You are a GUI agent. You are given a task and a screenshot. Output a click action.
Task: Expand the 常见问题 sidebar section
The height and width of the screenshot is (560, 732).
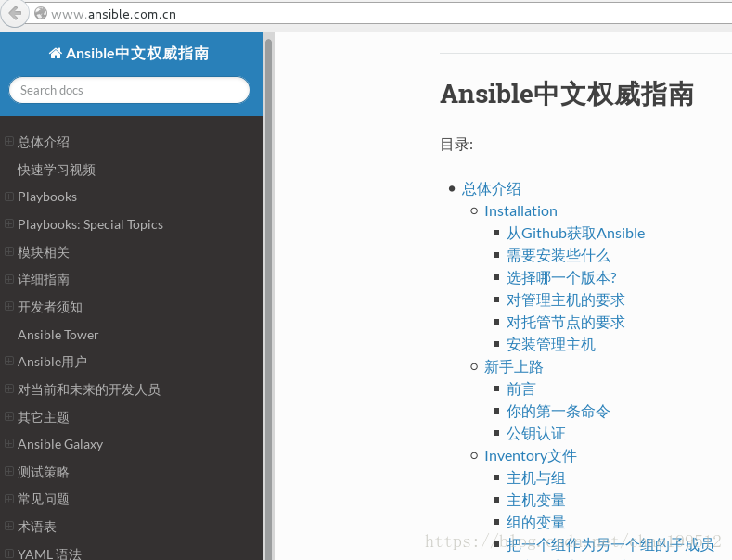click(9, 499)
